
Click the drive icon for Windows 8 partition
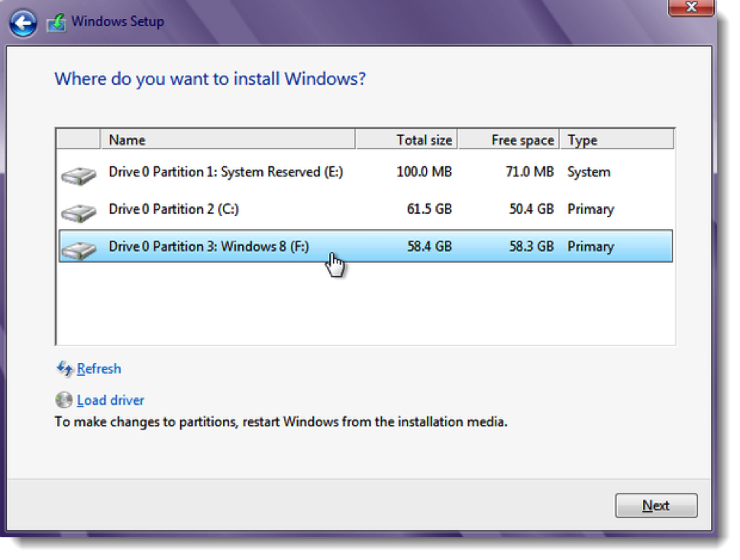[79, 251]
